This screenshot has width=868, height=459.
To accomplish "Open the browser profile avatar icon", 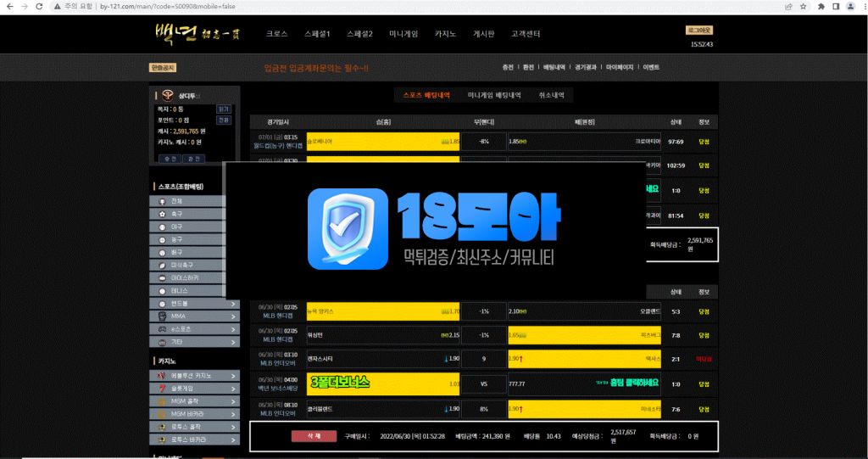I will (850, 7).
